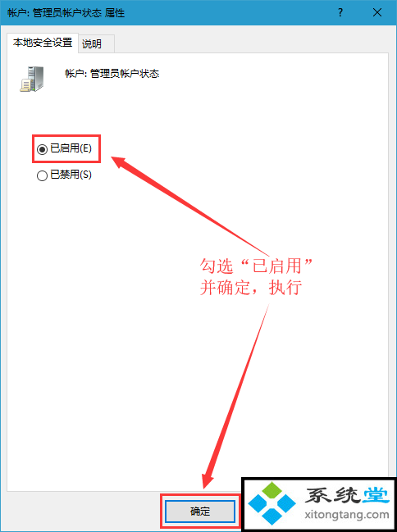Confirm with the 确定 button

[x=199, y=511]
